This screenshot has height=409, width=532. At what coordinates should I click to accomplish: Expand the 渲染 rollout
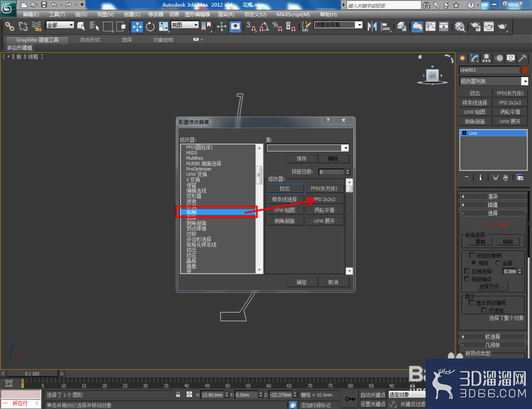click(x=492, y=197)
